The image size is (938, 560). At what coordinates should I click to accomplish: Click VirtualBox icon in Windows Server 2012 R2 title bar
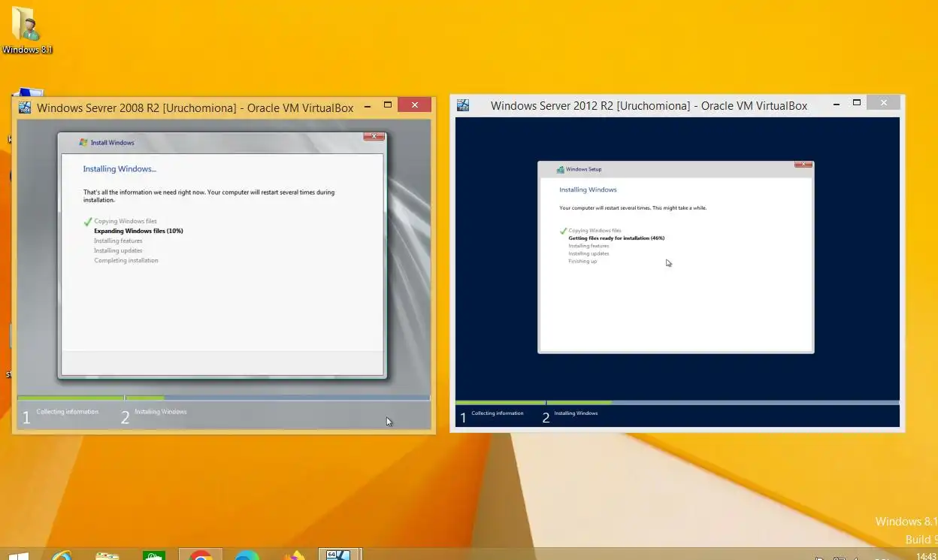click(463, 105)
